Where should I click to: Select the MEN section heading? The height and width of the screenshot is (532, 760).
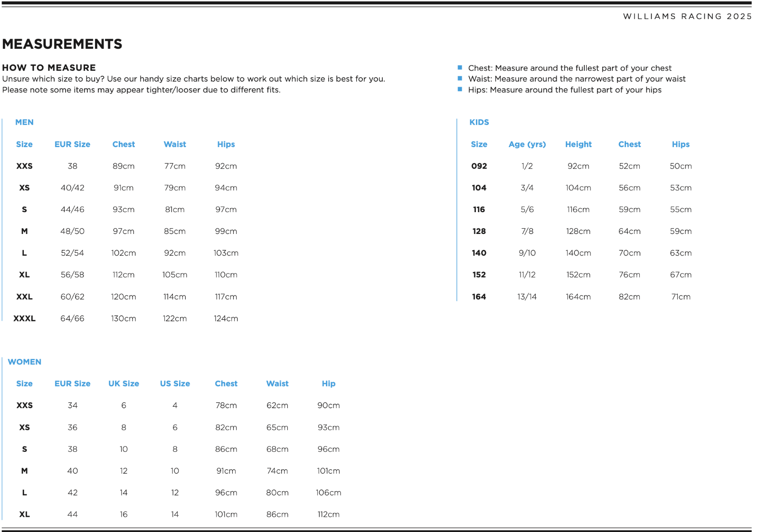point(24,122)
